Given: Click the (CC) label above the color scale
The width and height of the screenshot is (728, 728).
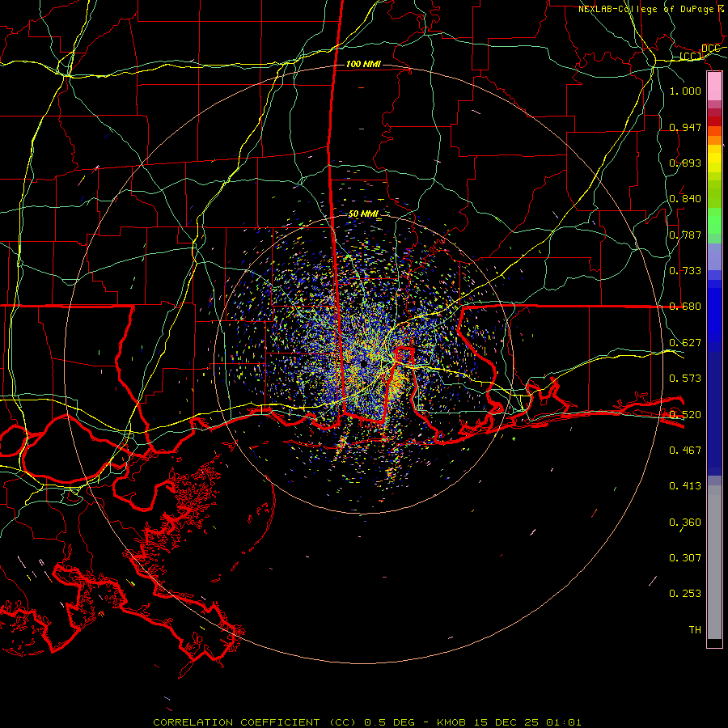Looking at the screenshot, I should coord(691,57).
